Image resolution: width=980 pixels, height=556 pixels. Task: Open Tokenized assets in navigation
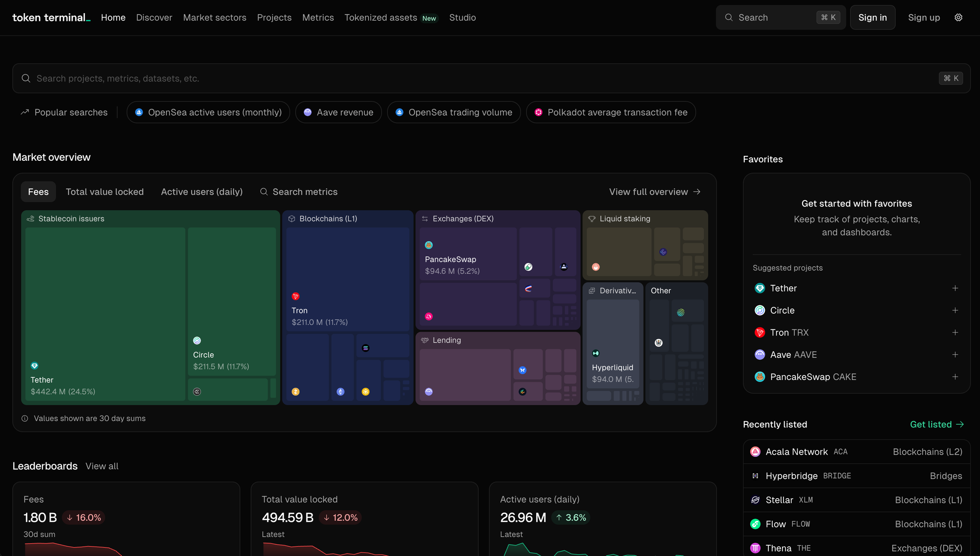coord(381,18)
